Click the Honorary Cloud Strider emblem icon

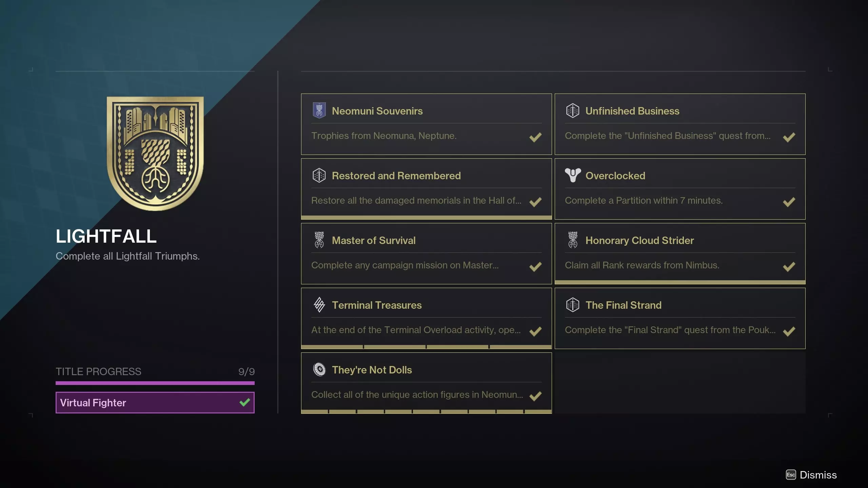tap(573, 240)
